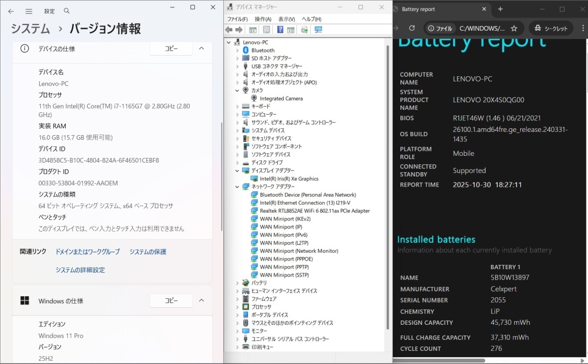588x364 pixels.
Task: Collapse the デバイスの仕様 section
Action: click(200, 48)
